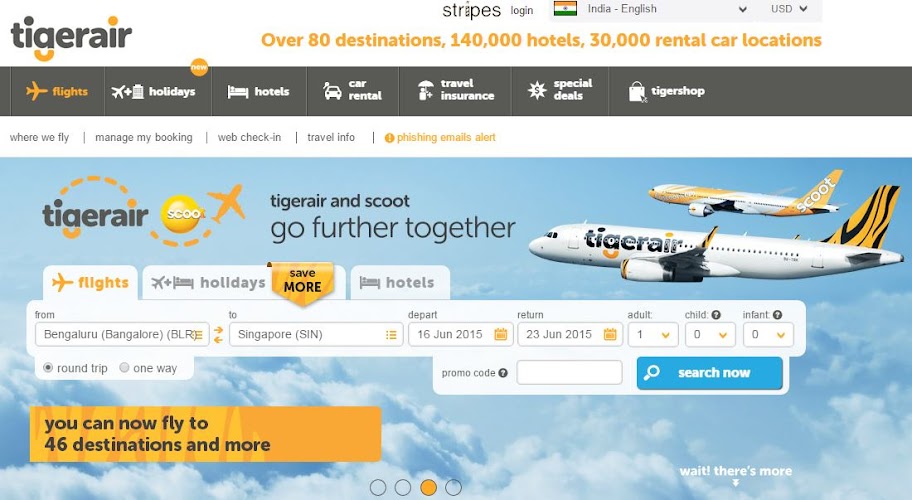Click the swap origin and destination arrows icon
912x500 pixels.
coord(218,334)
